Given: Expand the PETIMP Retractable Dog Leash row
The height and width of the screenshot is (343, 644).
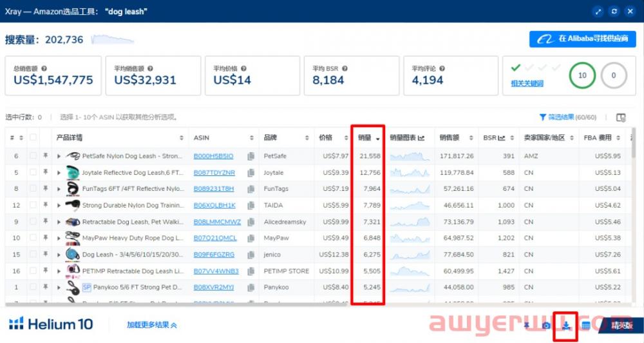Looking at the screenshot, I should [59, 271].
